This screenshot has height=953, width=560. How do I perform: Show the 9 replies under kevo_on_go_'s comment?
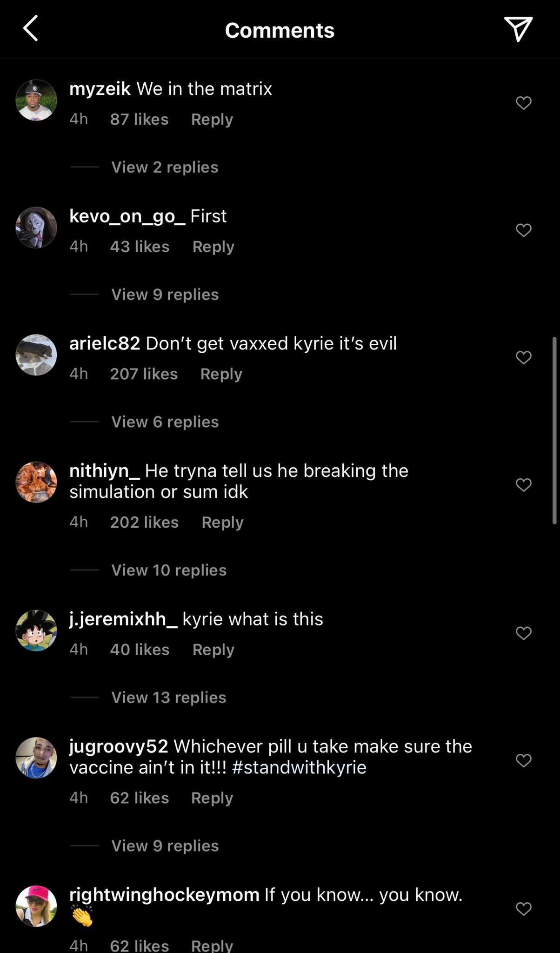pos(164,294)
